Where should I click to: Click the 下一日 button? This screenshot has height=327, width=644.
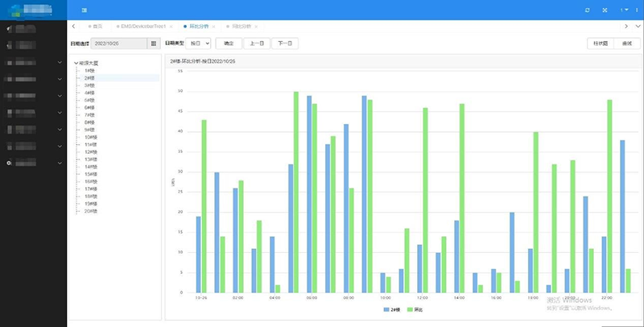point(284,43)
